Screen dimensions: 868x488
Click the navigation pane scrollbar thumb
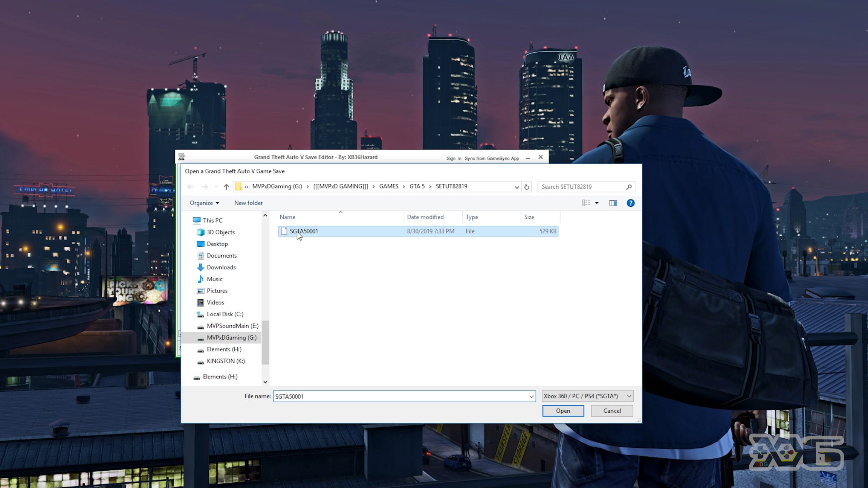265,342
